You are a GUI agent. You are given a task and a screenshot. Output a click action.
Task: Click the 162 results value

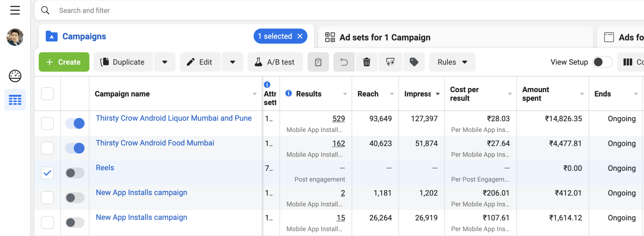pos(339,143)
